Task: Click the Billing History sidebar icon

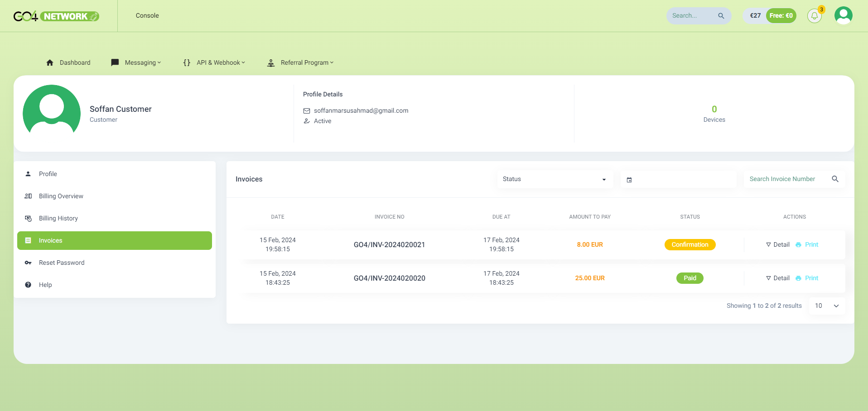Action: pyautogui.click(x=28, y=218)
